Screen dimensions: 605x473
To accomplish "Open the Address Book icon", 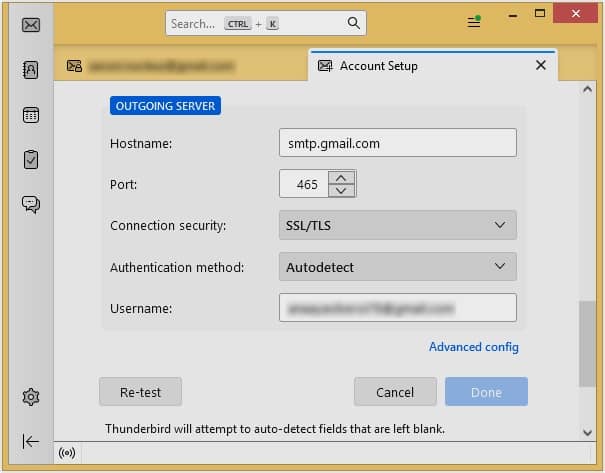I will click(x=30, y=70).
